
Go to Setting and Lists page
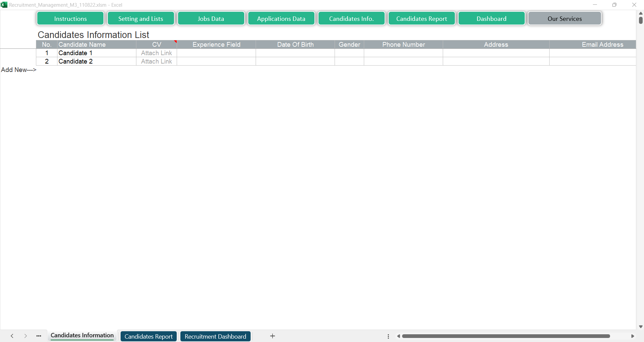pyautogui.click(x=140, y=18)
